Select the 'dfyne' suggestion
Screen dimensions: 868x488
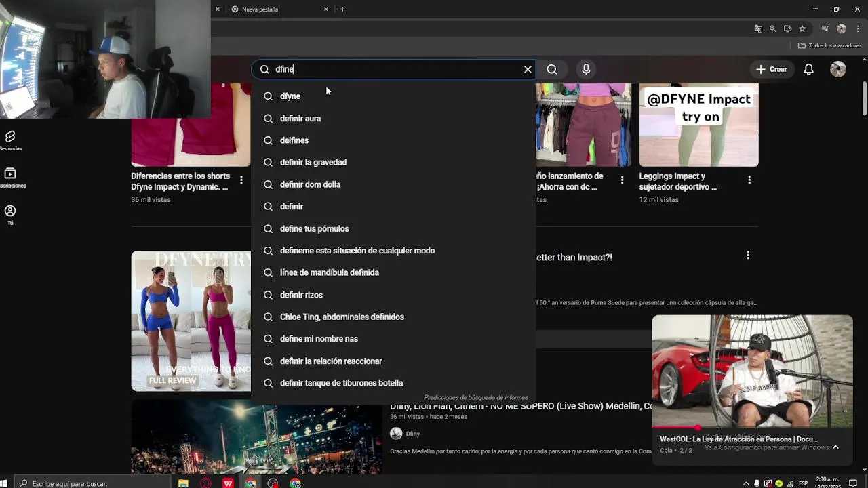point(393,96)
